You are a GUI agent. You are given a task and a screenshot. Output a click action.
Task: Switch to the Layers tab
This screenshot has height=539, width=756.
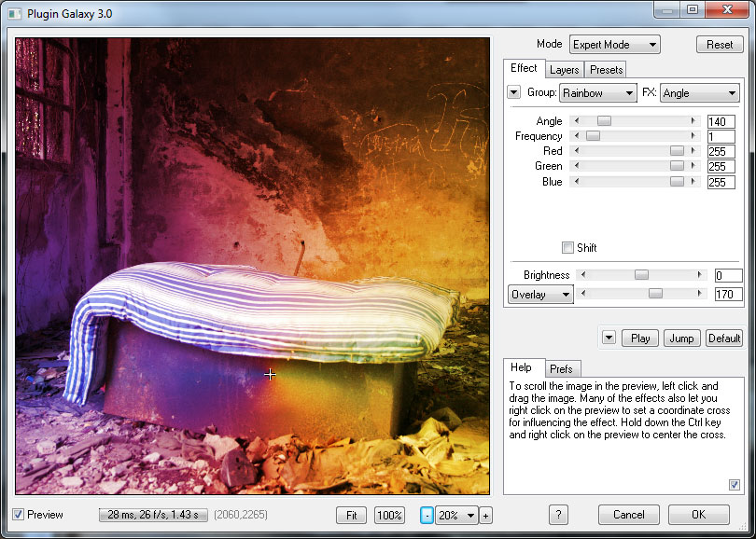564,70
